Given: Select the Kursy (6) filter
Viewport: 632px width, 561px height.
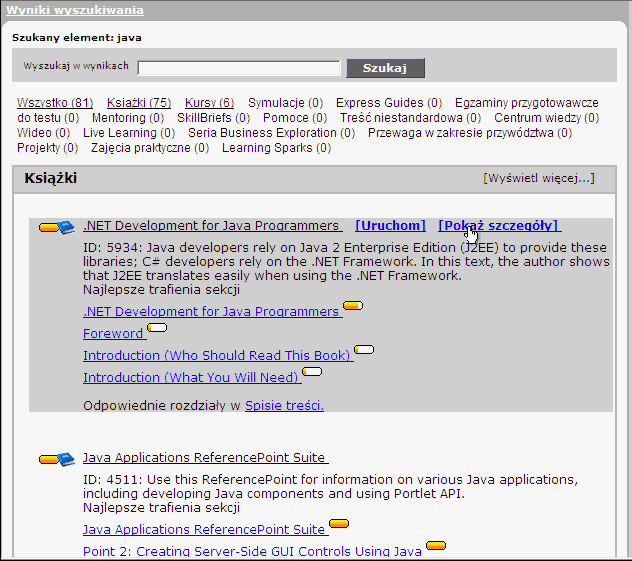Looking at the screenshot, I should [x=210, y=103].
